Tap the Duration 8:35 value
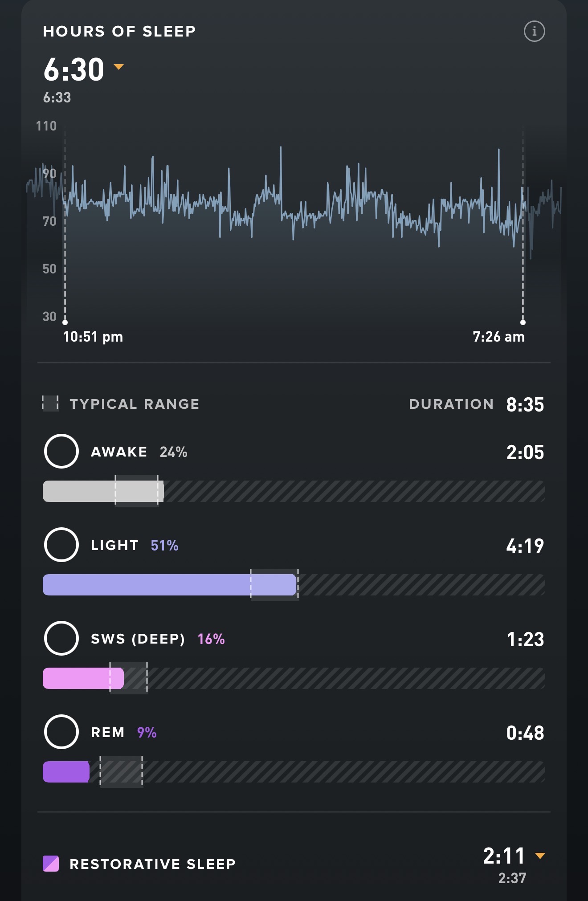The width and height of the screenshot is (588, 901). coord(525,404)
